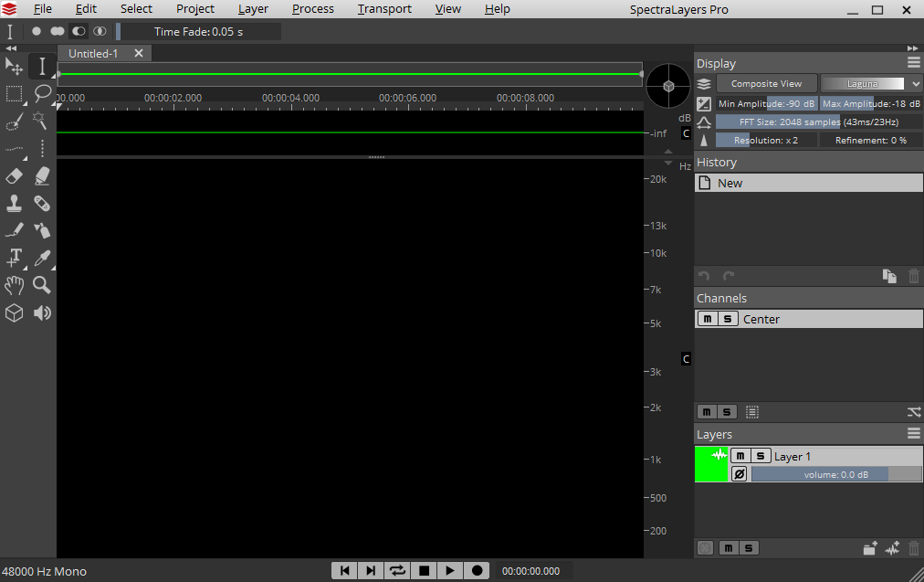Viewport: 924px width, 582px height.
Task: Adjust the Layer 1 volume slider
Action: pos(835,474)
